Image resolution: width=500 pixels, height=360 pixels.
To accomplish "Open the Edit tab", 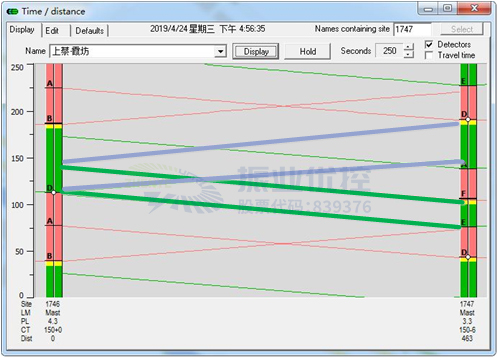I will click(x=52, y=31).
